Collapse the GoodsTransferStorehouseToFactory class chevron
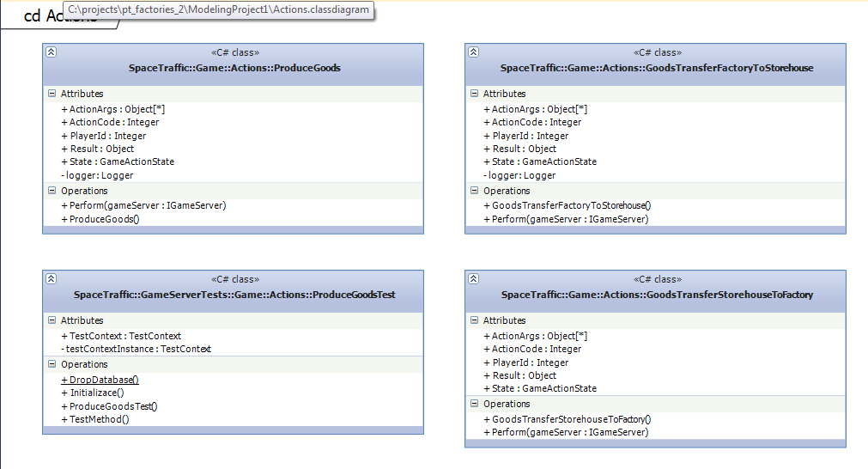Image resolution: width=868 pixels, height=469 pixels. point(473,279)
